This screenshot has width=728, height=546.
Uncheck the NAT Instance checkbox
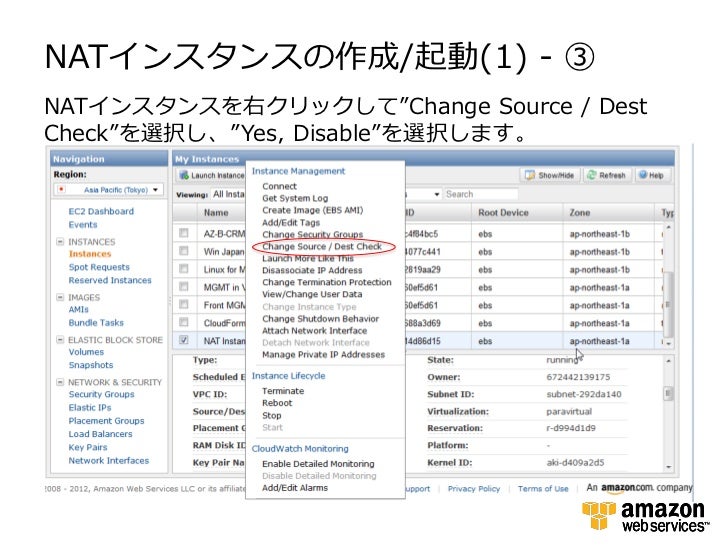(184, 340)
